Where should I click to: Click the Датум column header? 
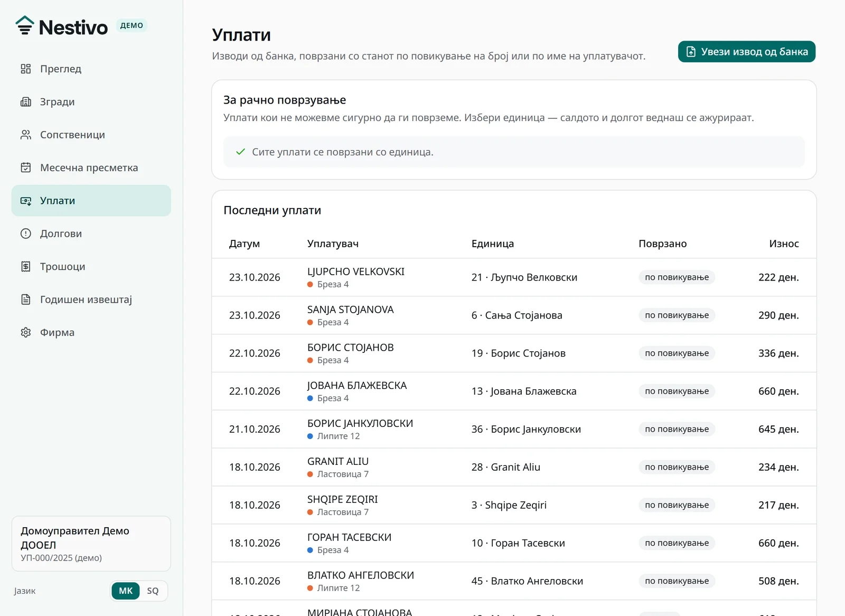coord(245,244)
